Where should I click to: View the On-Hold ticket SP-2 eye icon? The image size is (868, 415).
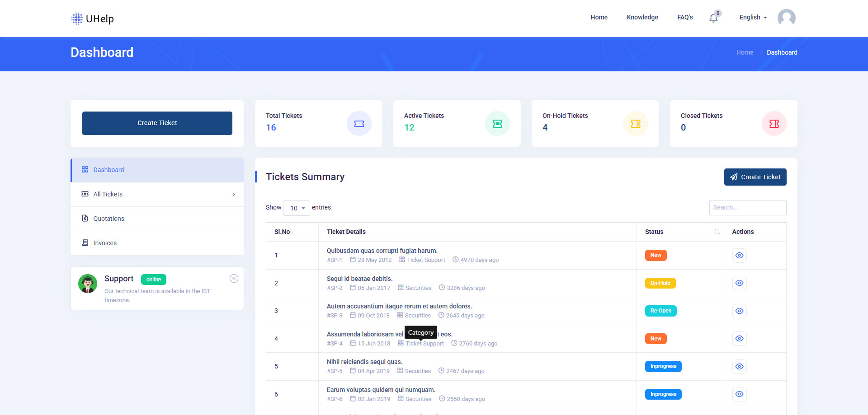pos(739,283)
